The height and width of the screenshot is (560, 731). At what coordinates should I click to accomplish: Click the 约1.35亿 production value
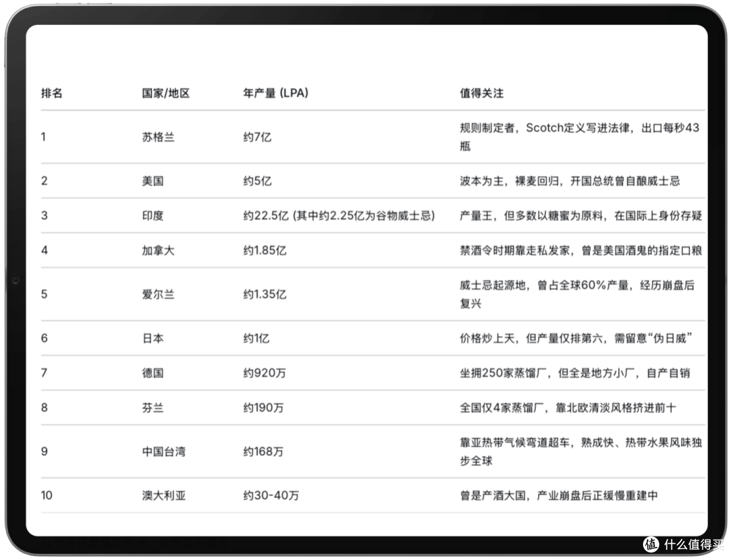pyautogui.click(x=265, y=294)
